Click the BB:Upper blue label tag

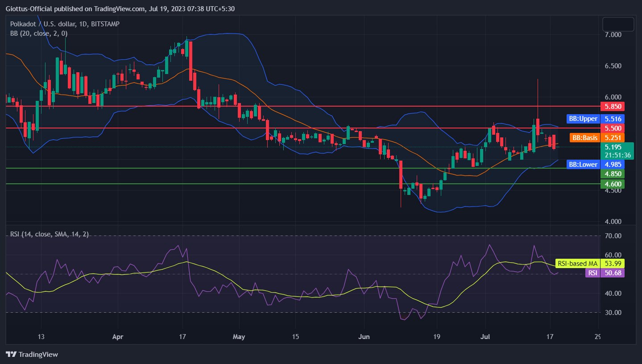(583, 119)
